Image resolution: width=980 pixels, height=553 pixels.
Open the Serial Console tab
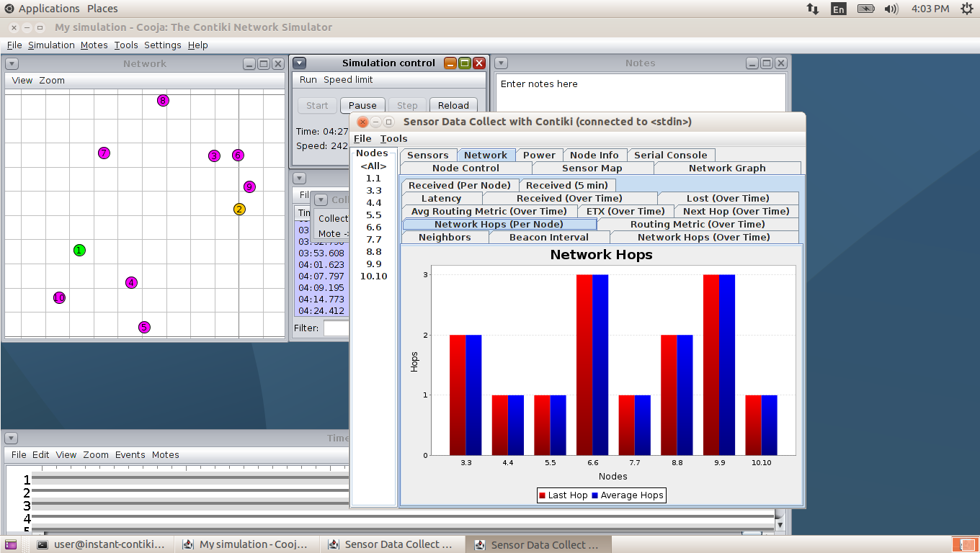670,155
